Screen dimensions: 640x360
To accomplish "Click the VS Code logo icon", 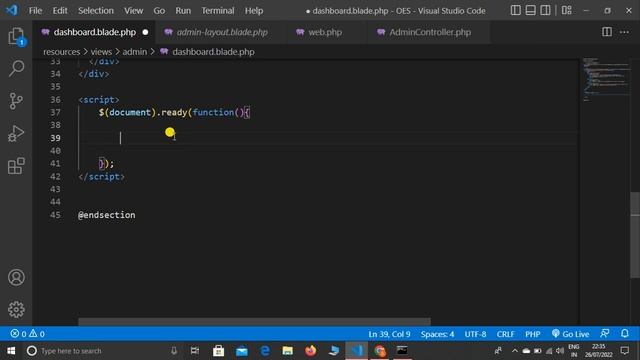I will tap(12, 10).
